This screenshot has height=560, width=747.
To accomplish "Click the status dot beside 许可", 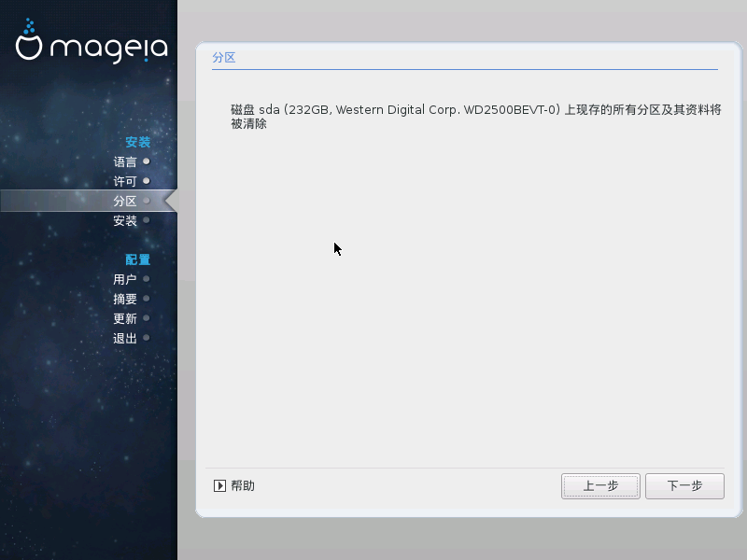I will tap(147, 181).
